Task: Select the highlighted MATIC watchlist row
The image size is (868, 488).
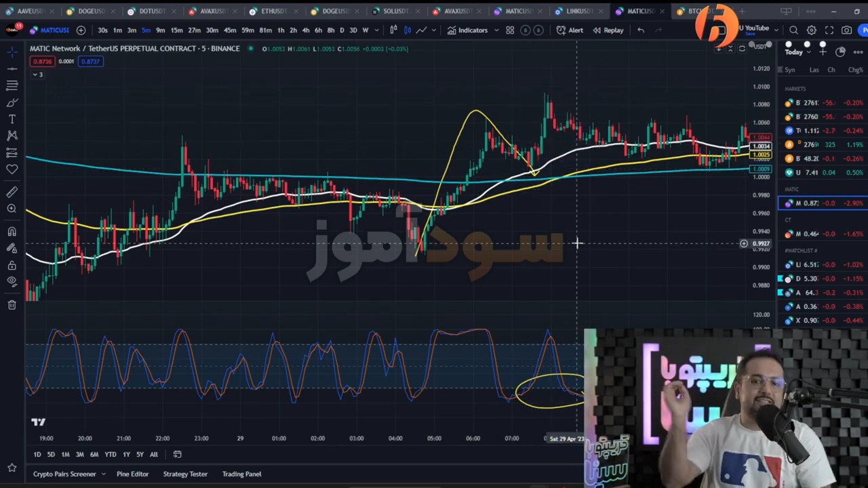Action: coord(823,203)
